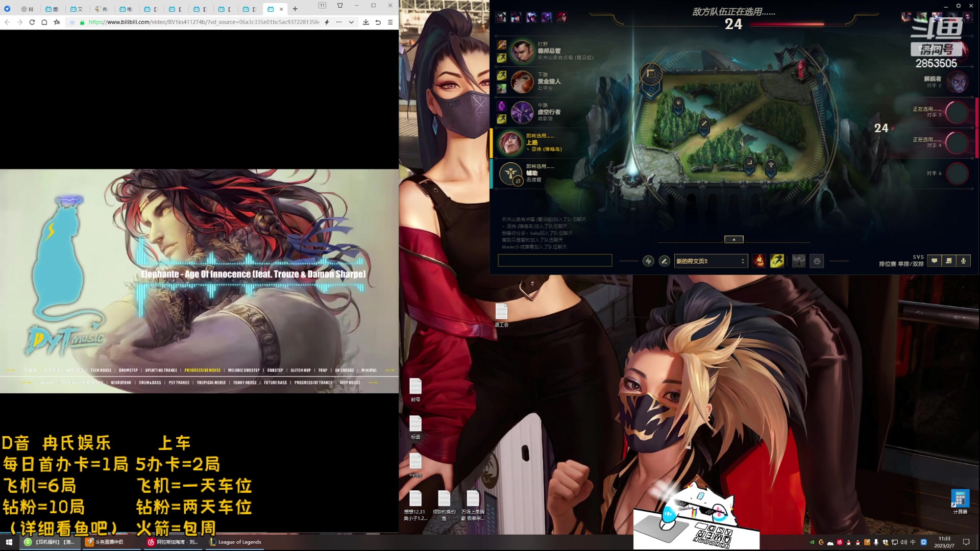Select the 虚空行者 mid lane portrait

522,112
